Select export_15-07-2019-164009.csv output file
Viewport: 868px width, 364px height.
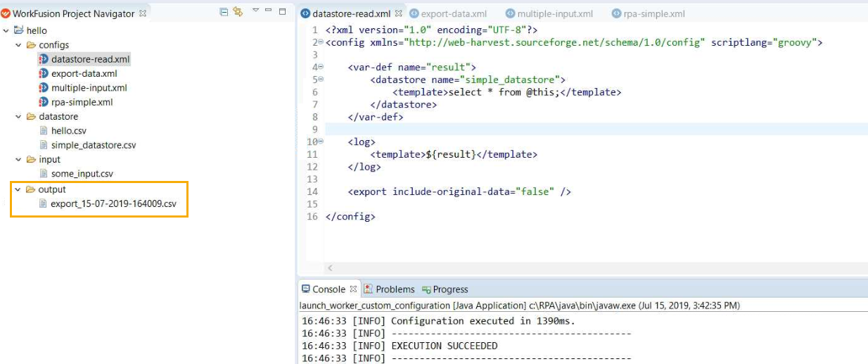point(114,203)
